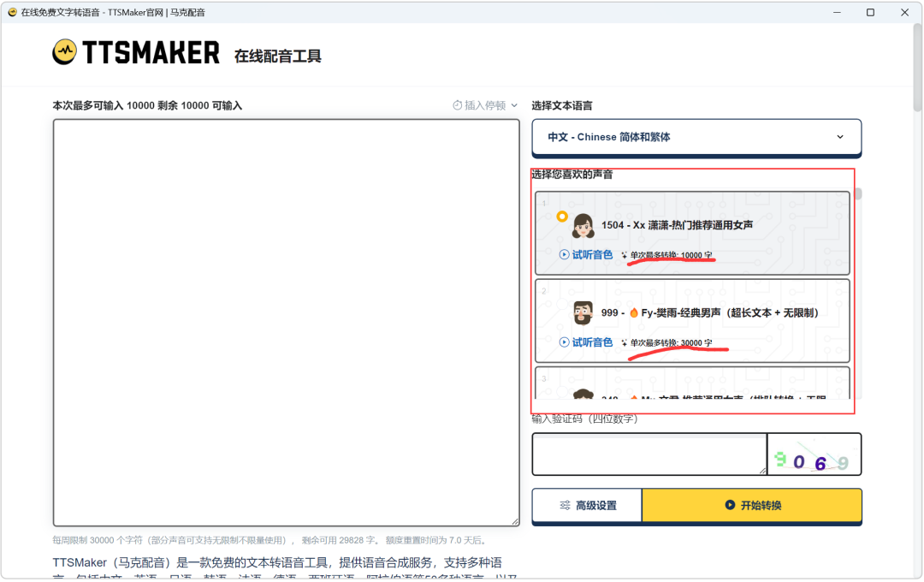Image resolution: width=924 pixels, height=582 pixels.
Task: Click the TTSMAKER brand name text
Action: (x=151, y=52)
